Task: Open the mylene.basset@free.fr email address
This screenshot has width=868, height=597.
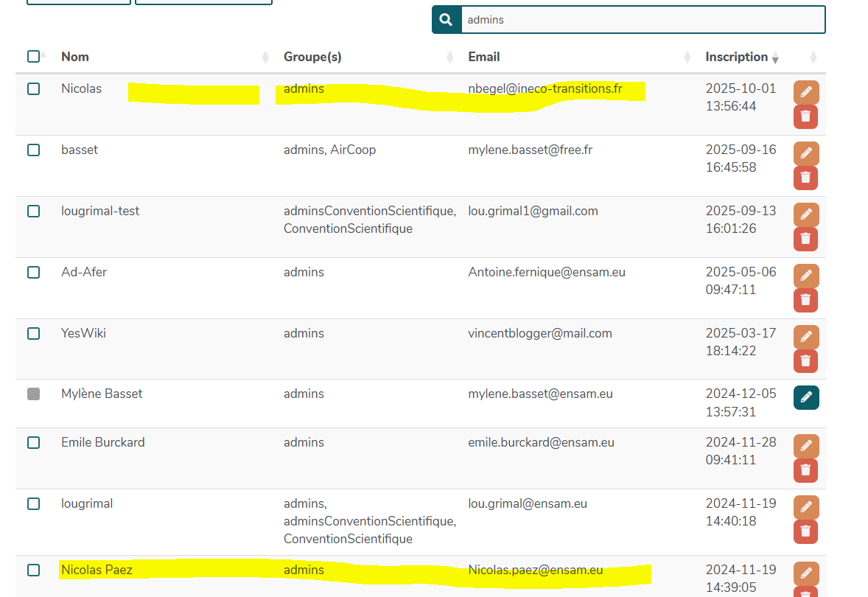Action: pyautogui.click(x=530, y=150)
